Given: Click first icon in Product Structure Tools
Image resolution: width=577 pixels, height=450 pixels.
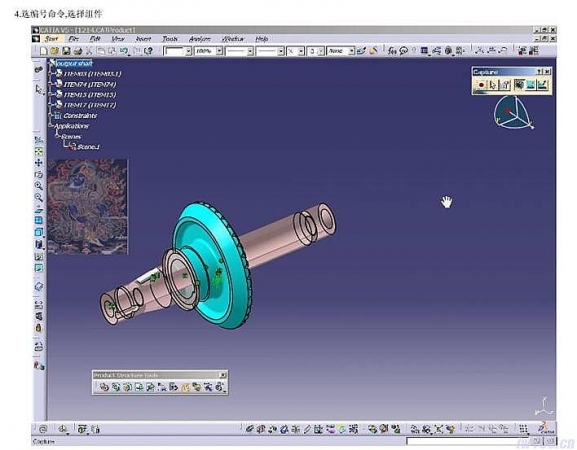Looking at the screenshot, I should pyautogui.click(x=104, y=387).
